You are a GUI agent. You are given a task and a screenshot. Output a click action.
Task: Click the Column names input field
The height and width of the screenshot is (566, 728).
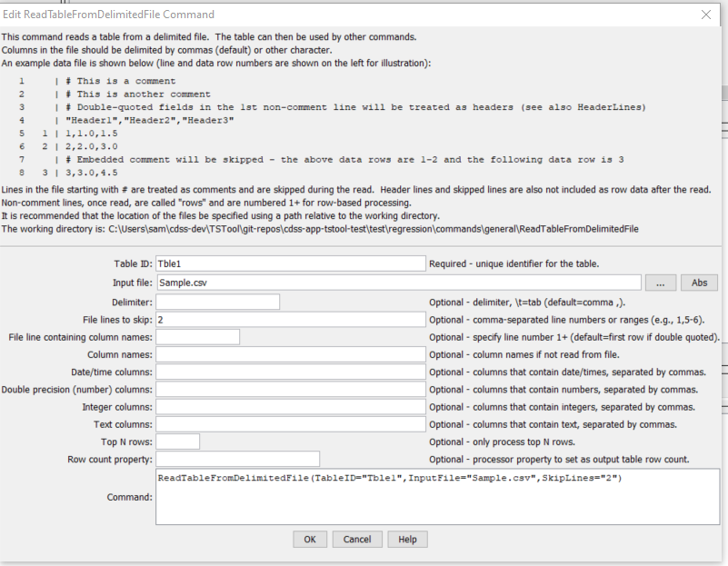pyautogui.click(x=291, y=354)
